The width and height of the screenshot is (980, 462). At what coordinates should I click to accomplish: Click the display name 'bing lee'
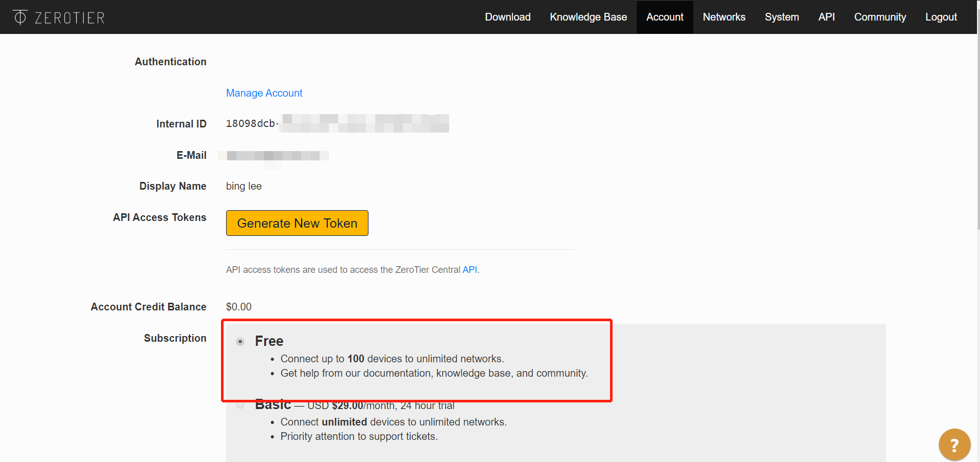coord(244,186)
